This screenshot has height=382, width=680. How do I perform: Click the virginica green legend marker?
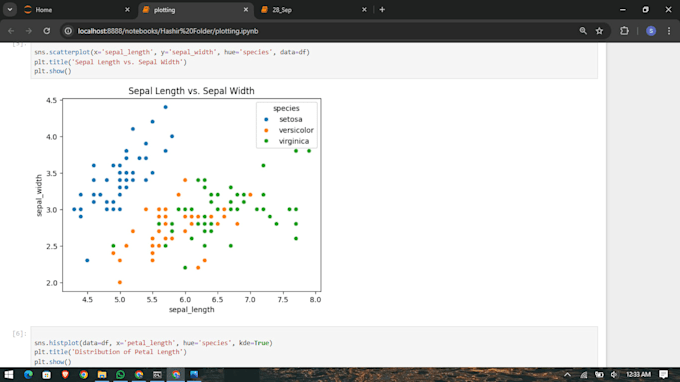click(266, 141)
